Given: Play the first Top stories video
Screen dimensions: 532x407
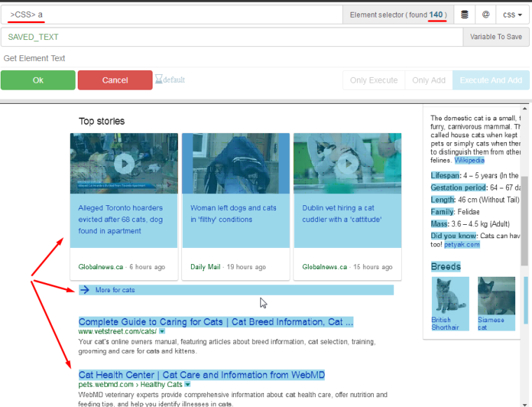Looking at the screenshot, I should pos(124,163).
